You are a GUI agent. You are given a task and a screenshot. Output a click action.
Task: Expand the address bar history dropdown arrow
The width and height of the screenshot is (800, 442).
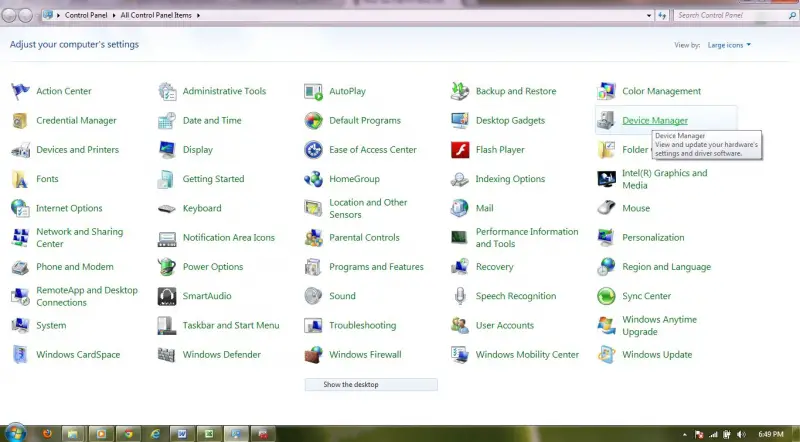click(649, 15)
